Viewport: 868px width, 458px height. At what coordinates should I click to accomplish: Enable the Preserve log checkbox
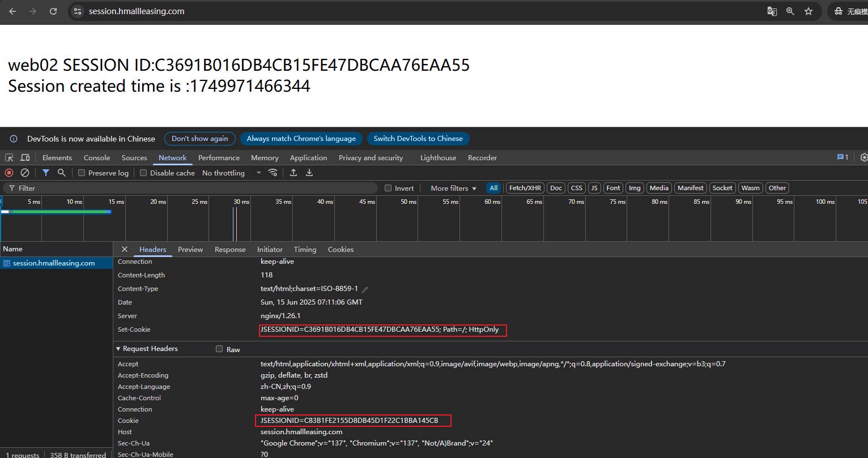click(82, 173)
